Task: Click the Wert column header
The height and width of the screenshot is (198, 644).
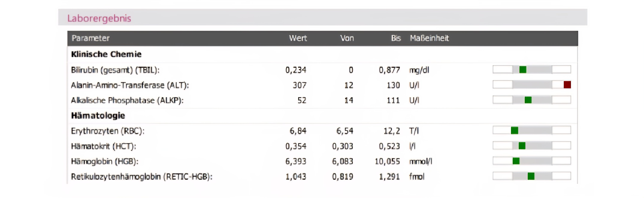Action: pyautogui.click(x=298, y=38)
